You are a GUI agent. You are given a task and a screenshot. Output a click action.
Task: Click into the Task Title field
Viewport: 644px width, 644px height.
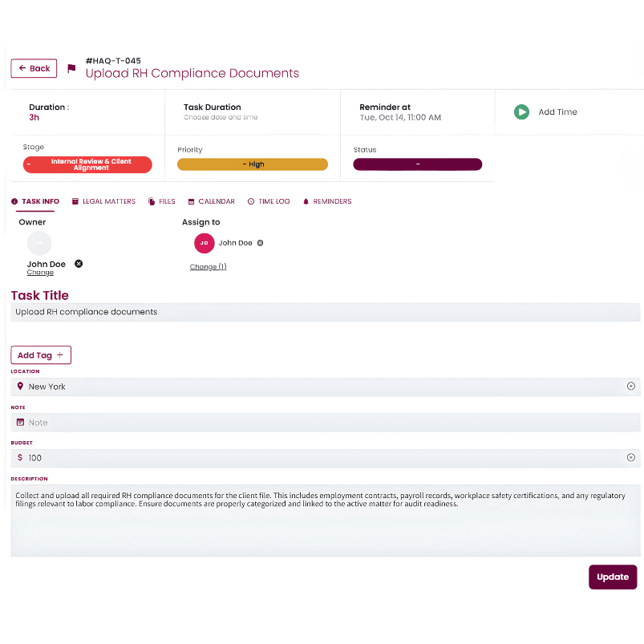325,312
